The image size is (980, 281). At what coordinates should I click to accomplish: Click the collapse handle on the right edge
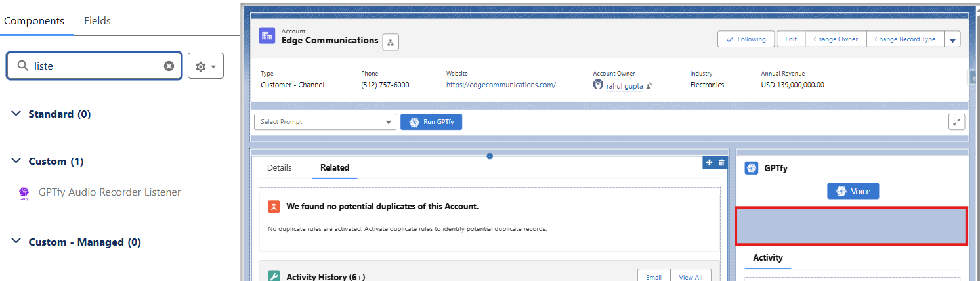(973, 77)
